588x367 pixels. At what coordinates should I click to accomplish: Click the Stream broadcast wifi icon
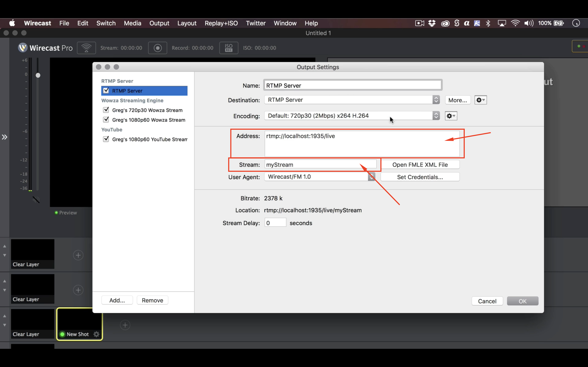point(86,48)
